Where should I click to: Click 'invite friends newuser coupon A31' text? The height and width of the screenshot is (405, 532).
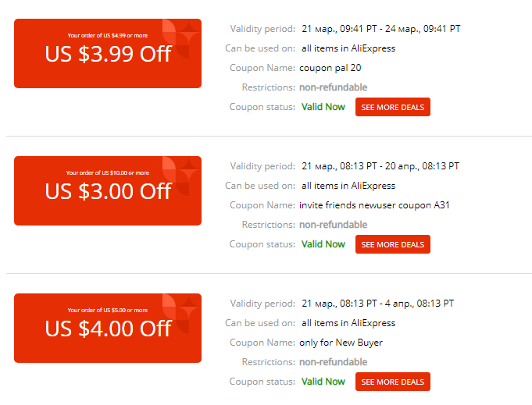[374, 205]
